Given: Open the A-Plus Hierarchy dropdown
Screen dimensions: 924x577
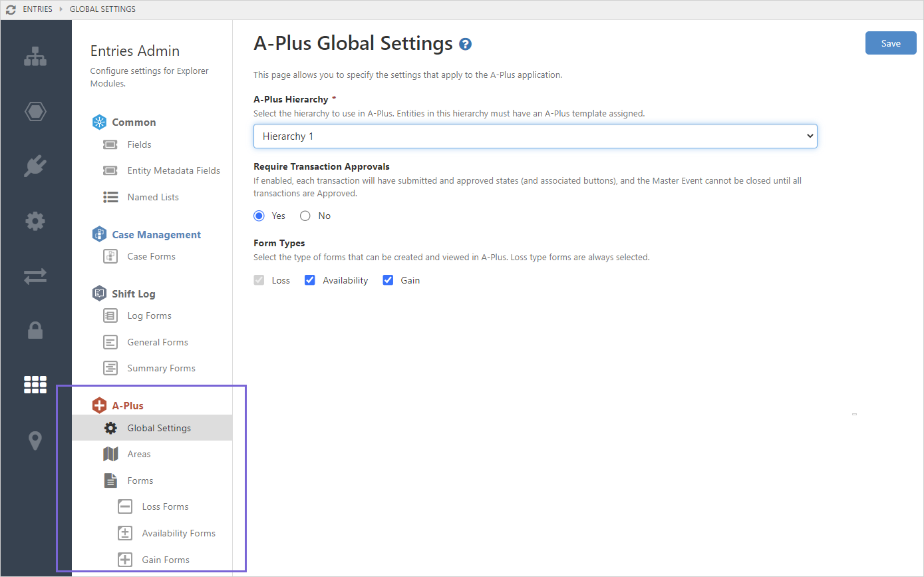Looking at the screenshot, I should click(535, 136).
